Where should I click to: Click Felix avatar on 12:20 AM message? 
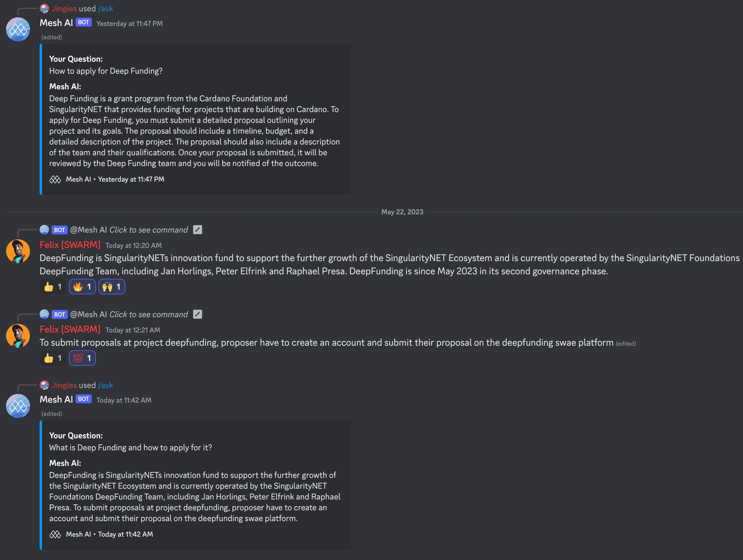[x=18, y=251]
